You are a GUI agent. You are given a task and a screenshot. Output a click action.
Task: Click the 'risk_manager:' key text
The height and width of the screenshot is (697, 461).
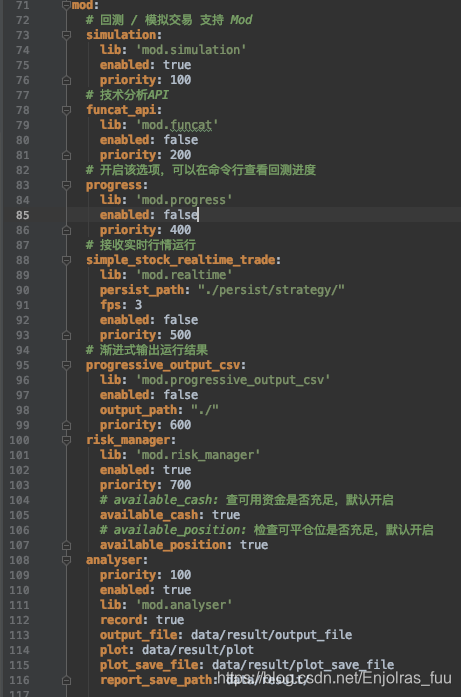(x=131, y=440)
